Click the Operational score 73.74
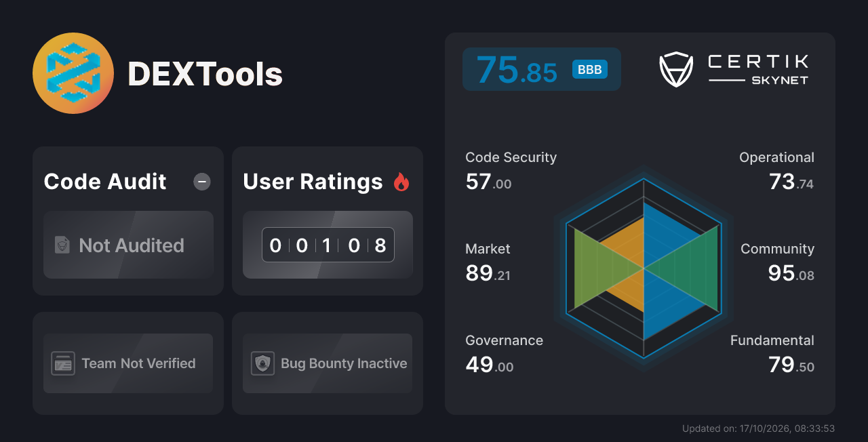Screen dimensions: 868x442 pyautogui.click(x=791, y=182)
